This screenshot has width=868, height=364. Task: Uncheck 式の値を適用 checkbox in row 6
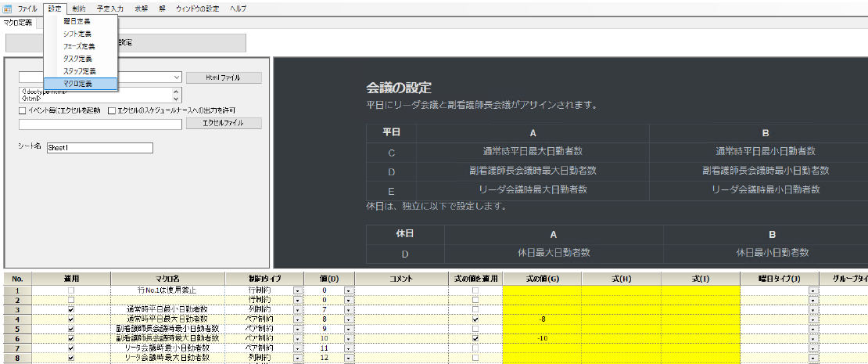[x=475, y=338]
